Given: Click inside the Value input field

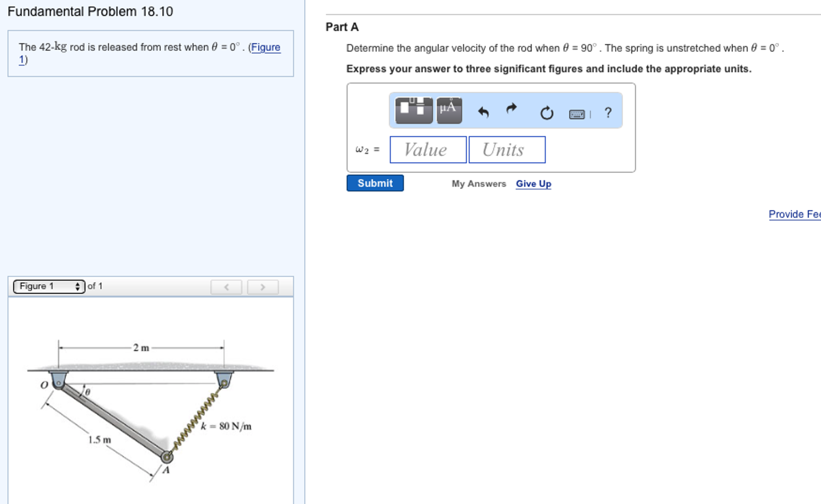Looking at the screenshot, I should click(427, 150).
